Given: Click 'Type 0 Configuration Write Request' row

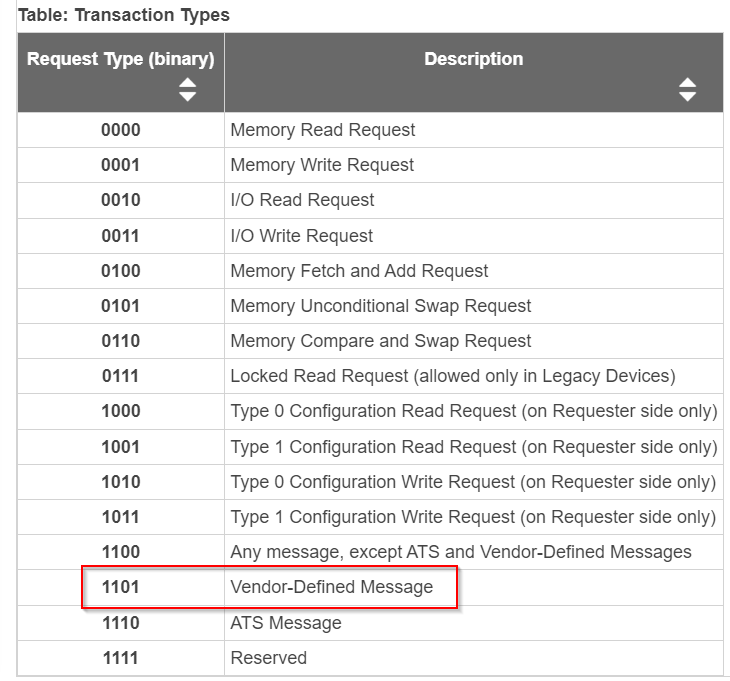Looking at the screenshot, I should [473, 482].
